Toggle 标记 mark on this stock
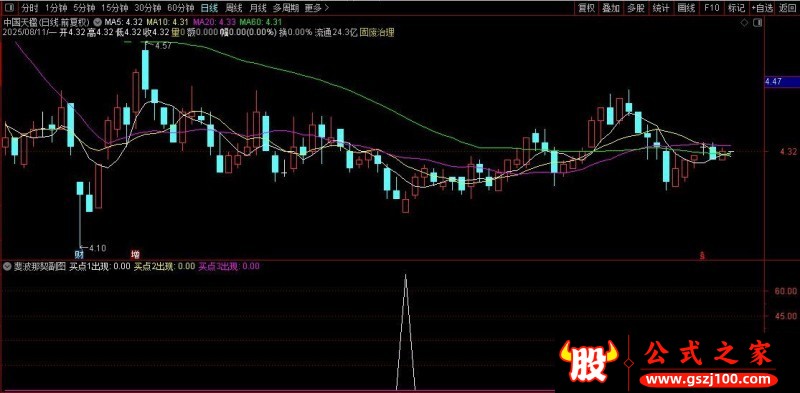The image size is (800, 393). pyautogui.click(x=736, y=8)
